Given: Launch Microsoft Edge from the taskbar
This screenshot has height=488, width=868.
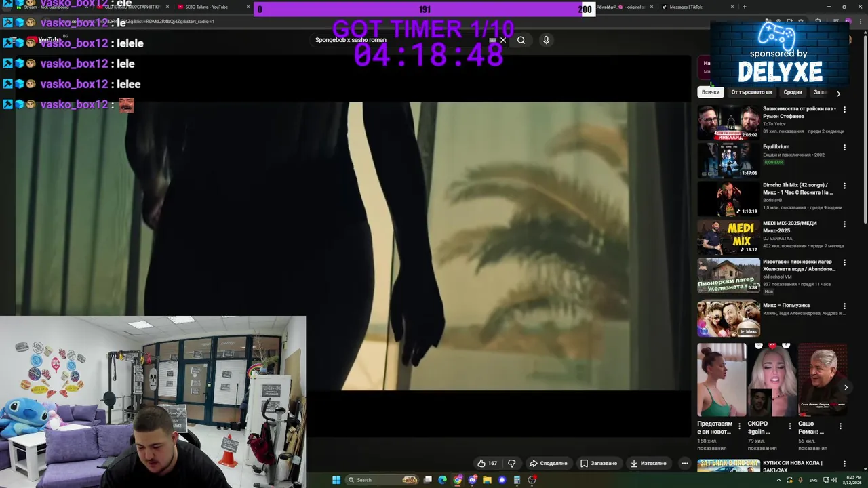Looking at the screenshot, I should [442, 480].
